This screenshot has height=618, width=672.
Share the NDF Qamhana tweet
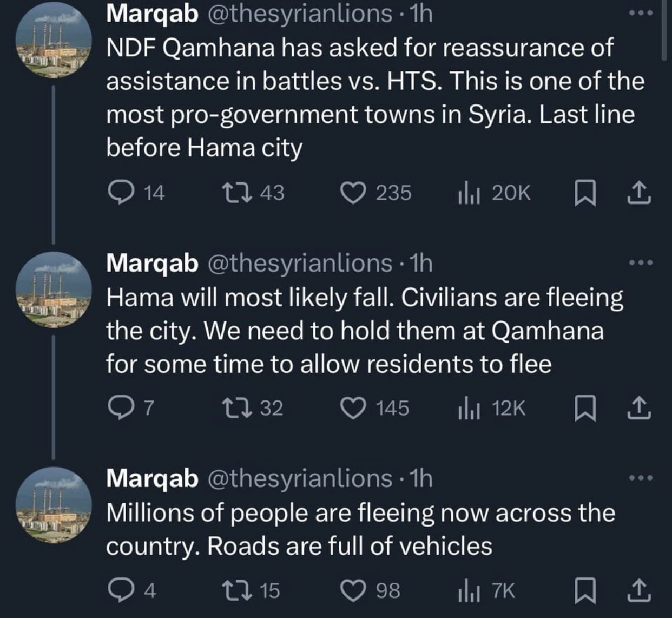(638, 193)
